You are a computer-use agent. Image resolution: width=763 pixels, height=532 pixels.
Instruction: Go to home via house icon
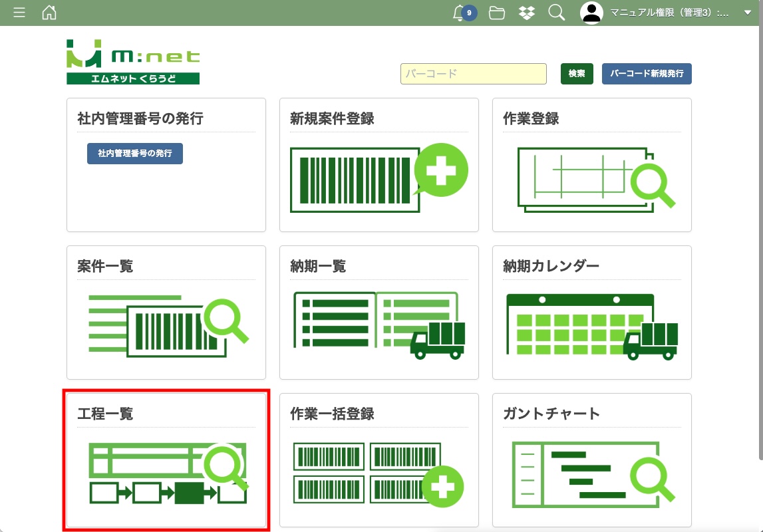(49, 13)
